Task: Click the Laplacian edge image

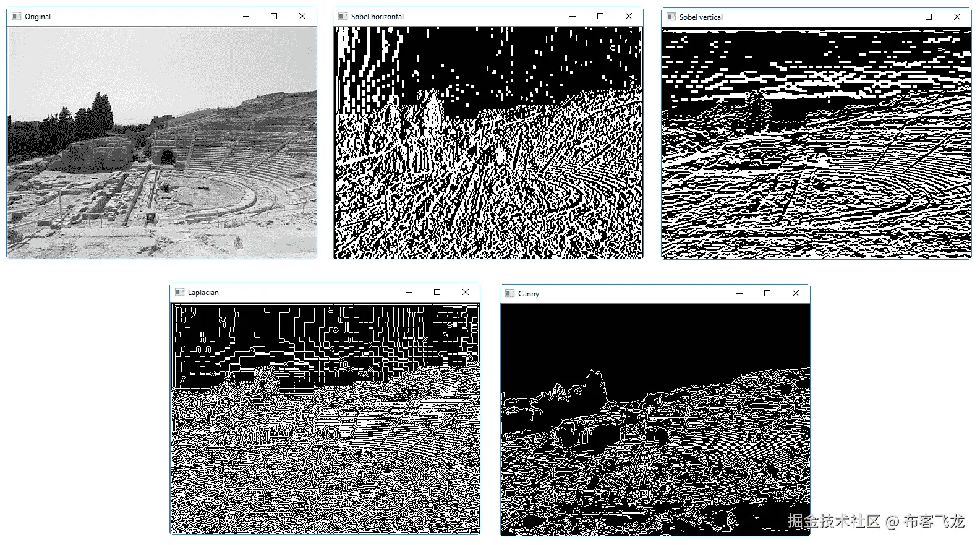Action: (x=325, y=418)
